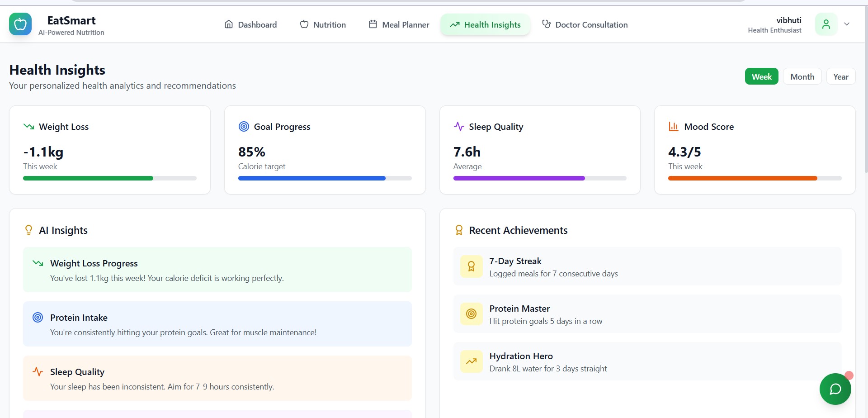The height and width of the screenshot is (418, 868).
Task: Click the -1.1kg weight loss value
Action: [43, 152]
